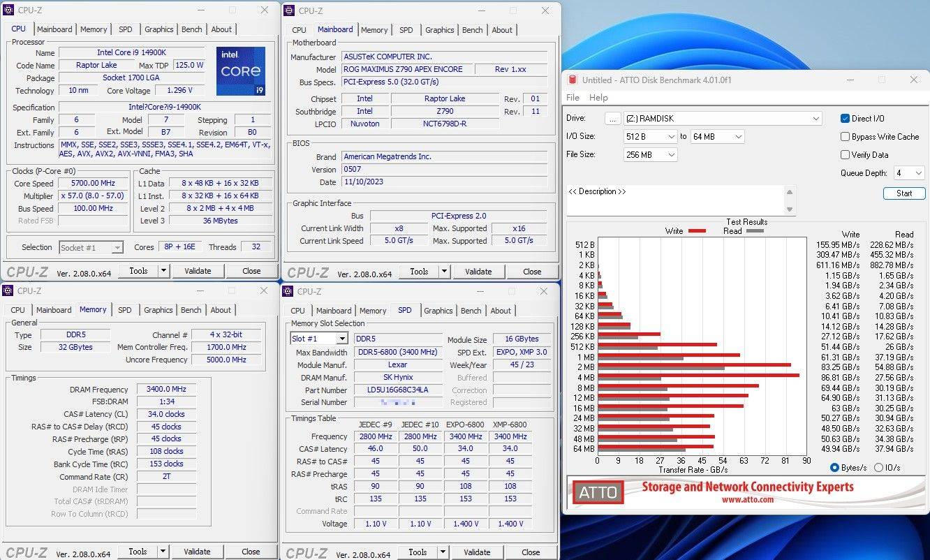This screenshot has width=930, height=560.
Task: Click the '86.81 GB/s' write result for 4 MB
Action: tap(840, 378)
